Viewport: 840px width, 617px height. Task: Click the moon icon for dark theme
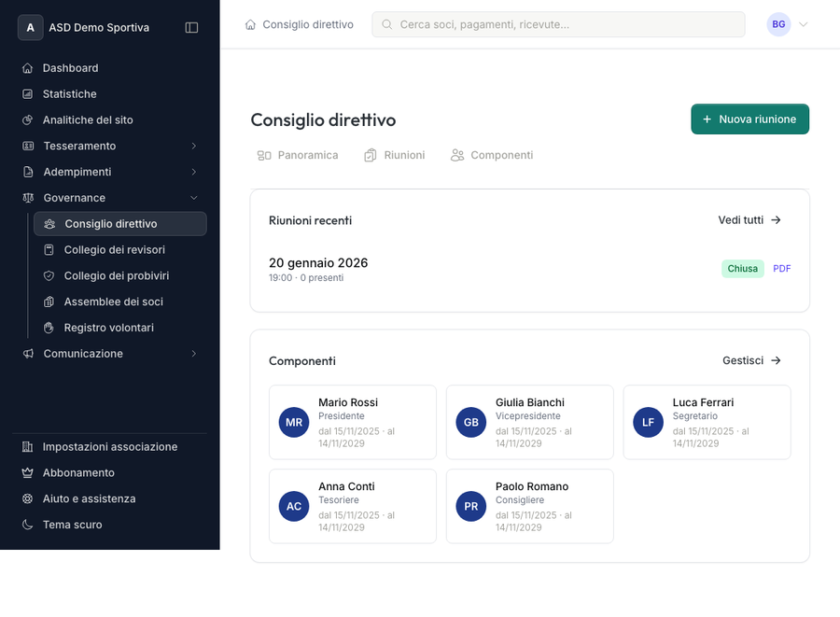[27, 525]
